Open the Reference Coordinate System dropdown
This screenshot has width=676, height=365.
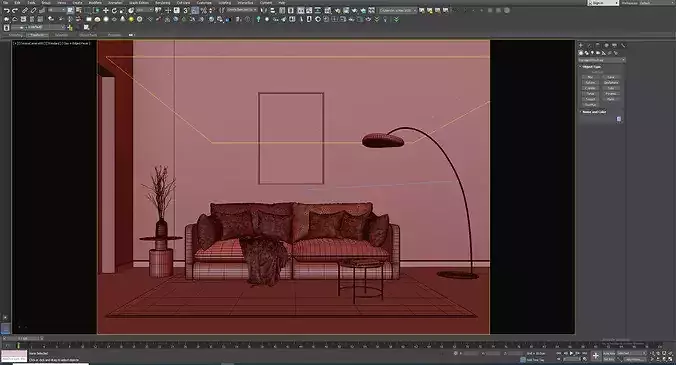(x=144, y=10)
